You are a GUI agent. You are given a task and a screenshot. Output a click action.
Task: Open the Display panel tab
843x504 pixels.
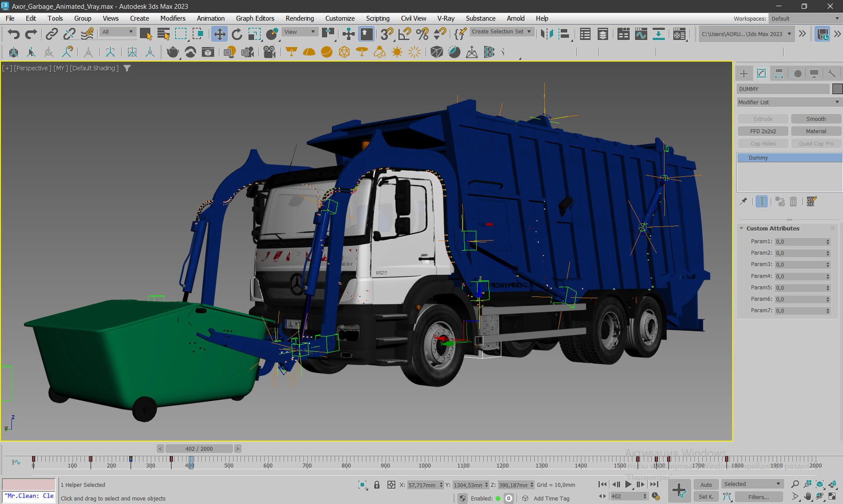[814, 73]
